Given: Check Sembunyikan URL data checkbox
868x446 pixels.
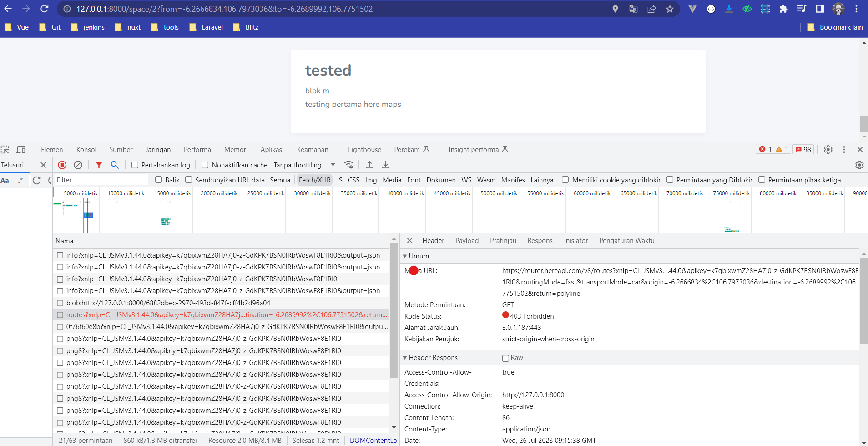Looking at the screenshot, I should [188, 180].
